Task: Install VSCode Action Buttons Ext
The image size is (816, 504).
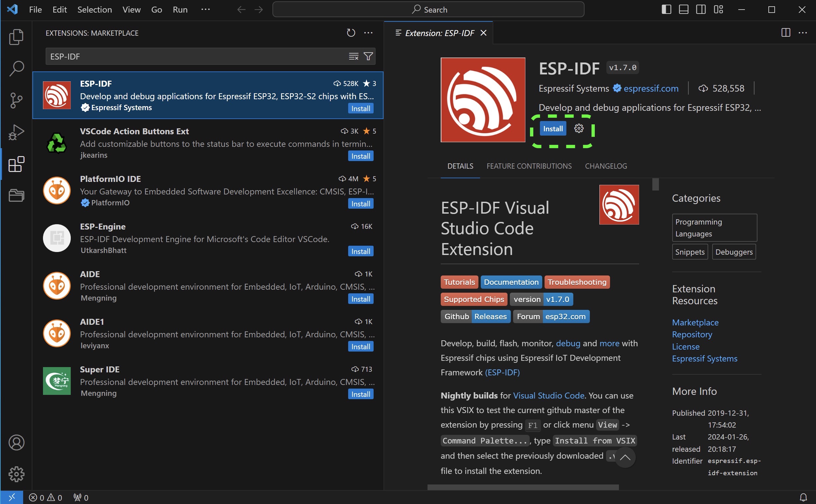Action: point(360,156)
